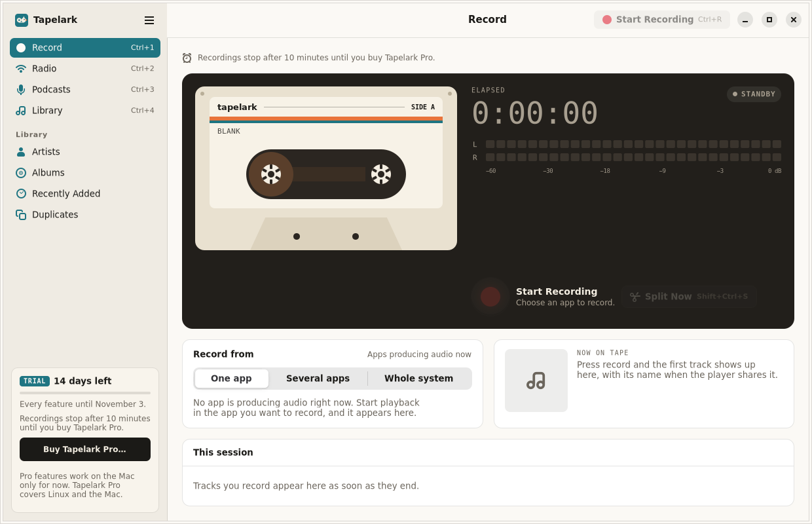
Task: Click the STANDBY status badge
Action: [x=754, y=94]
